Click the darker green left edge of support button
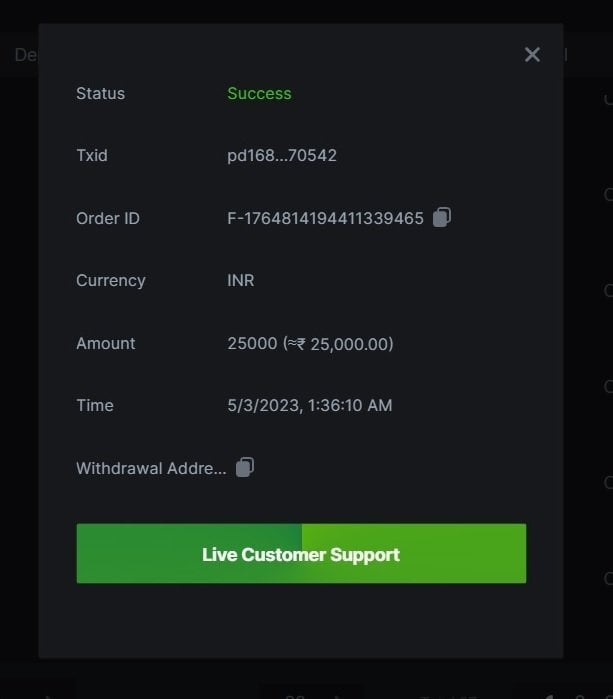The width and height of the screenshot is (613, 699). [x=100, y=554]
